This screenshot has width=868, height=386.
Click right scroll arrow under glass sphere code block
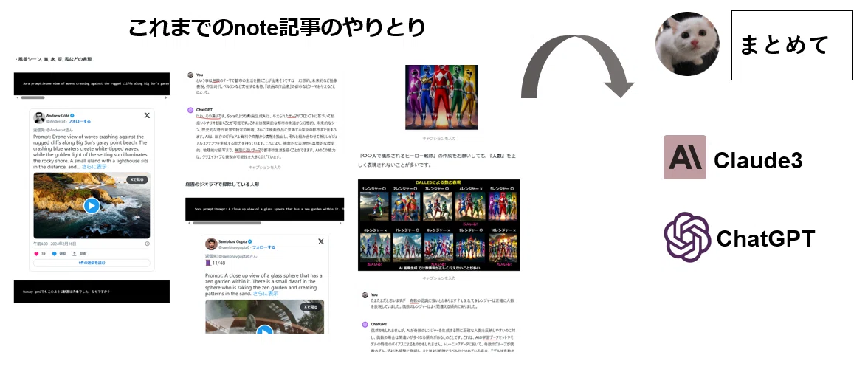(342, 223)
